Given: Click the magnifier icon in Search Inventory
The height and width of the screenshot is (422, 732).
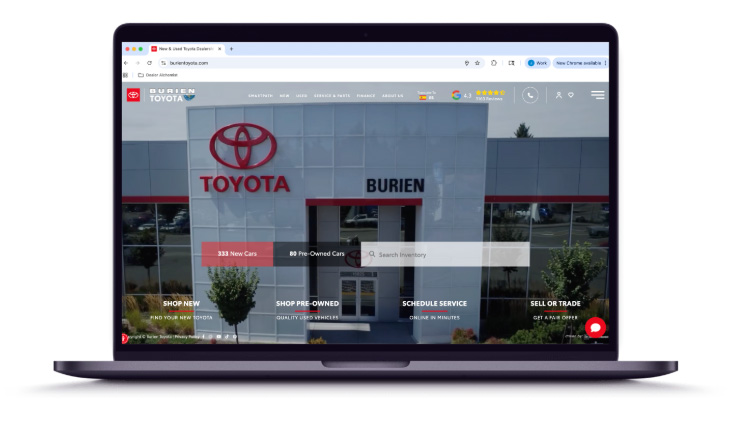Looking at the screenshot, I should (372, 254).
